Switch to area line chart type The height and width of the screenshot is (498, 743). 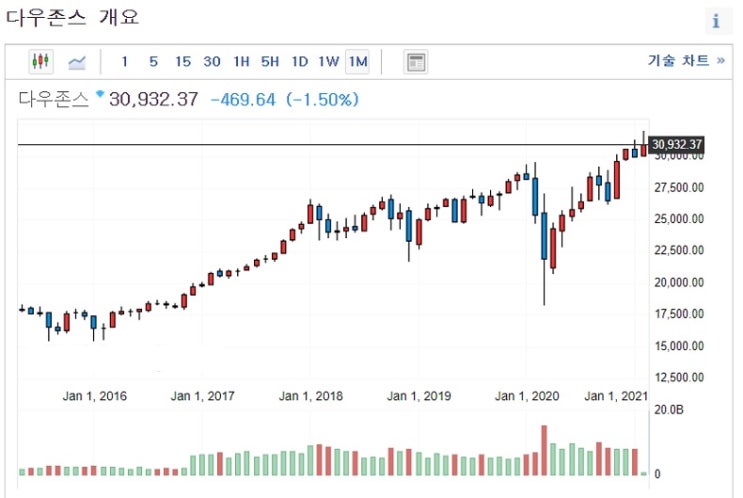(x=77, y=62)
